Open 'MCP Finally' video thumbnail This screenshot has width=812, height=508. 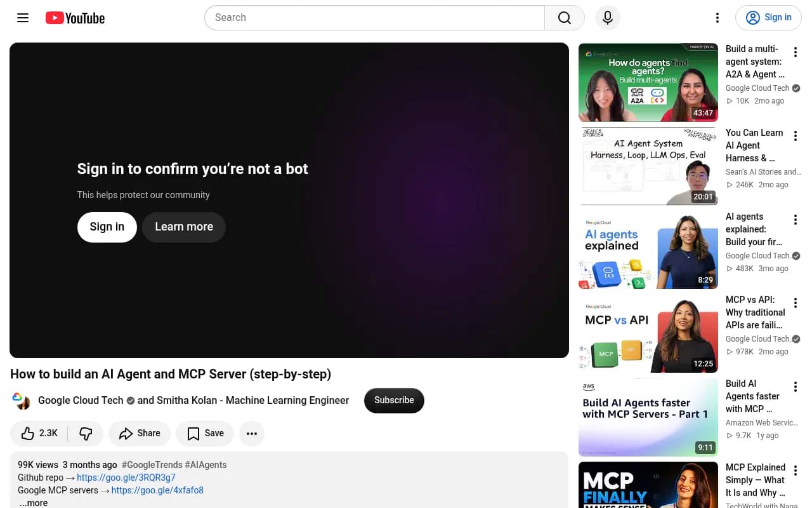tap(648, 485)
